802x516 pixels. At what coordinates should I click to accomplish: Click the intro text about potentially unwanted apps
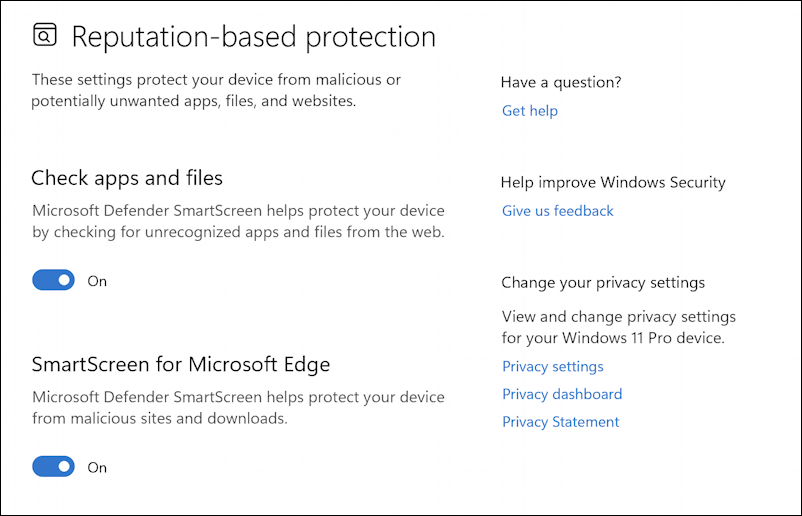tap(216, 90)
